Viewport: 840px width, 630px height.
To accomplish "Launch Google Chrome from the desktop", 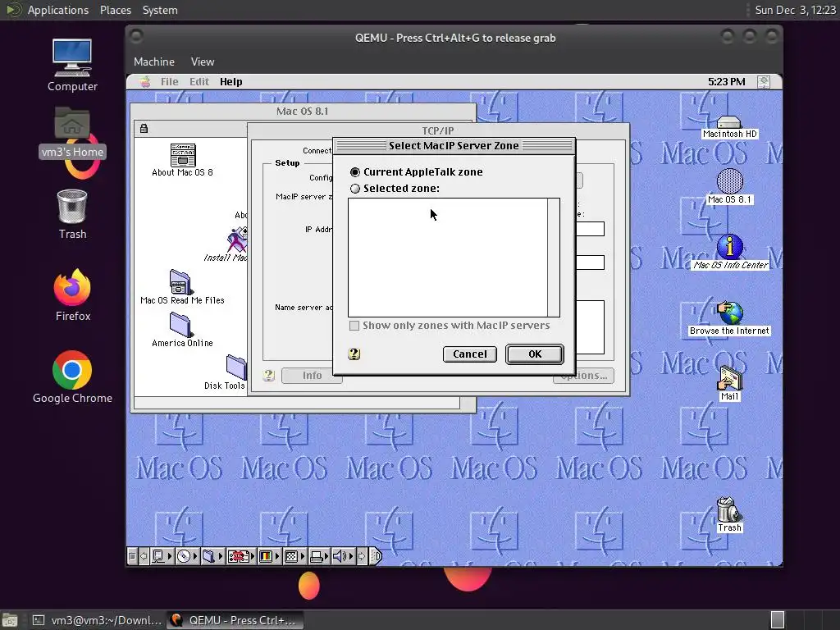I will tap(72, 377).
